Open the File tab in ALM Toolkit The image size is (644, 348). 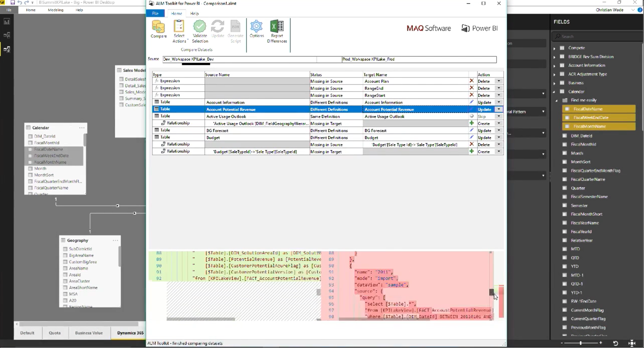(155, 14)
